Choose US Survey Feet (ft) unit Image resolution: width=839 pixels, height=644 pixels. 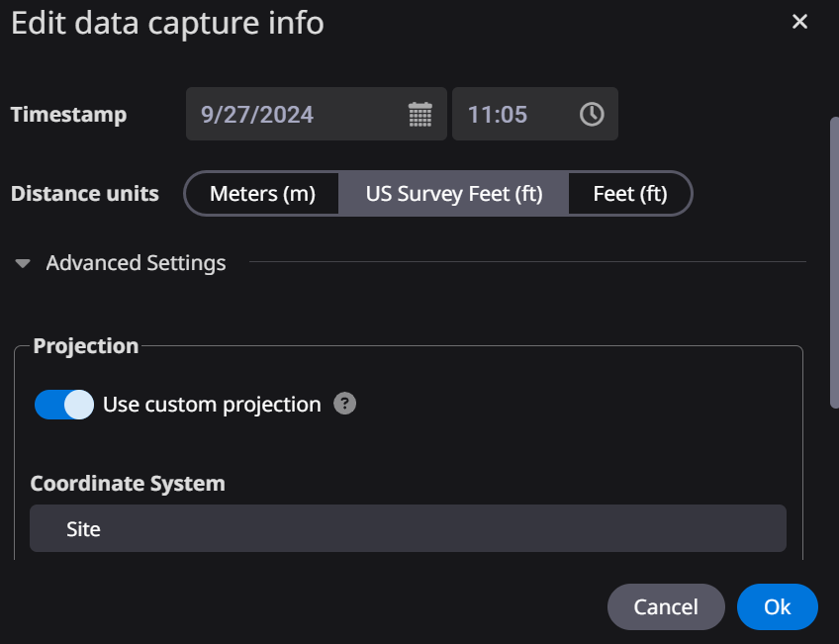click(454, 194)
